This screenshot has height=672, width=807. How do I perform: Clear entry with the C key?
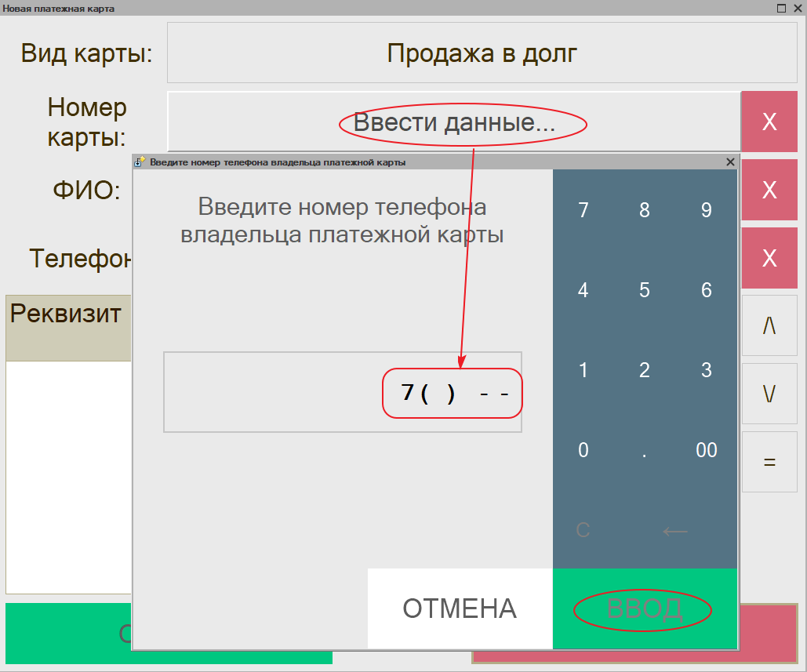[x=583, y=530]
